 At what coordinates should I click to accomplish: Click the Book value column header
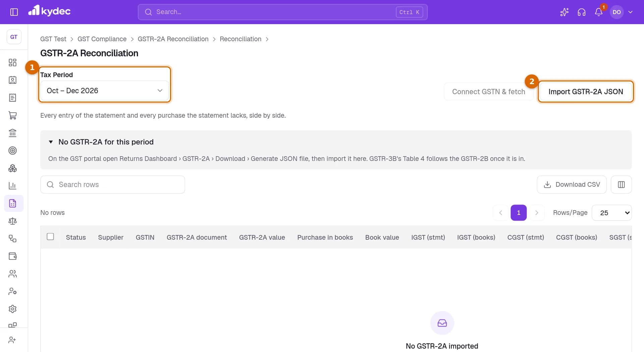[x=382, y=238]
